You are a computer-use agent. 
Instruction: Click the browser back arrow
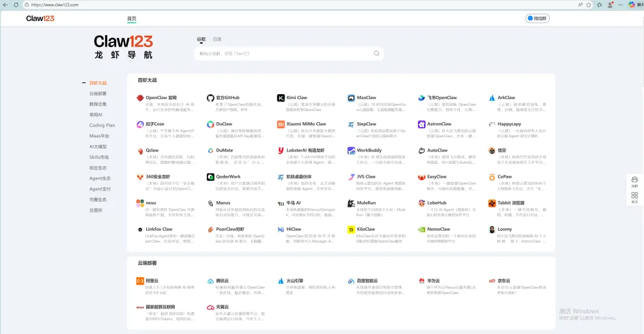[x=5, y=5]
